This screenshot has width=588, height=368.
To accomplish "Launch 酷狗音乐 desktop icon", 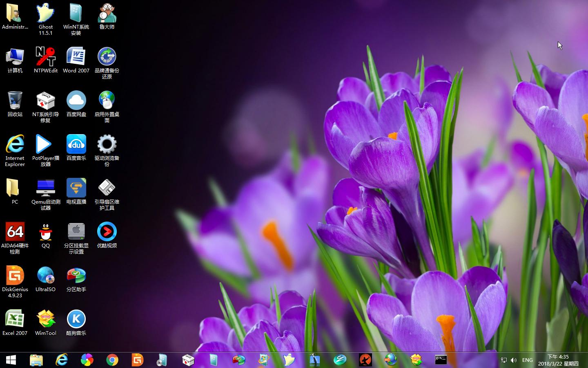I will click(76, 323).
